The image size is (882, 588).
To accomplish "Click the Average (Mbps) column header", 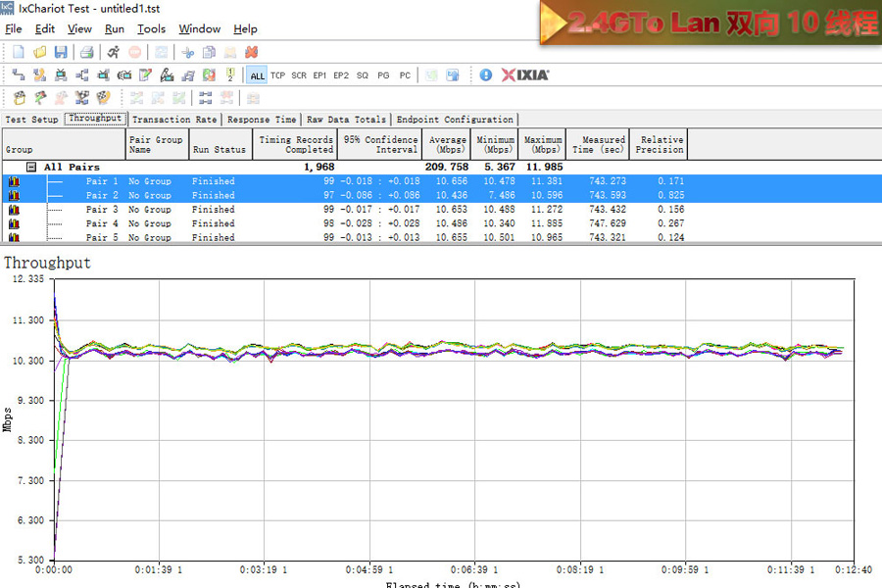I will 447,144.
